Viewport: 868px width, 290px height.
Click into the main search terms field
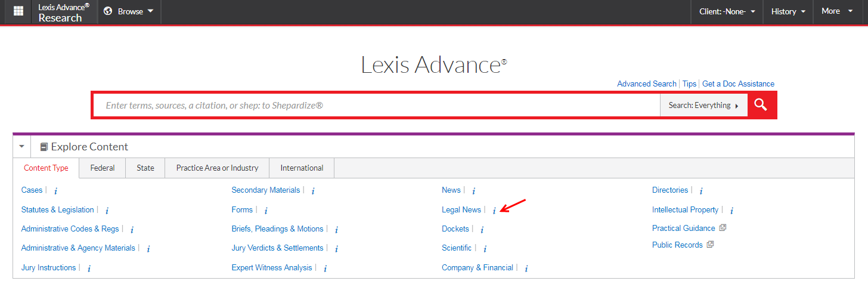pos(377,105)
